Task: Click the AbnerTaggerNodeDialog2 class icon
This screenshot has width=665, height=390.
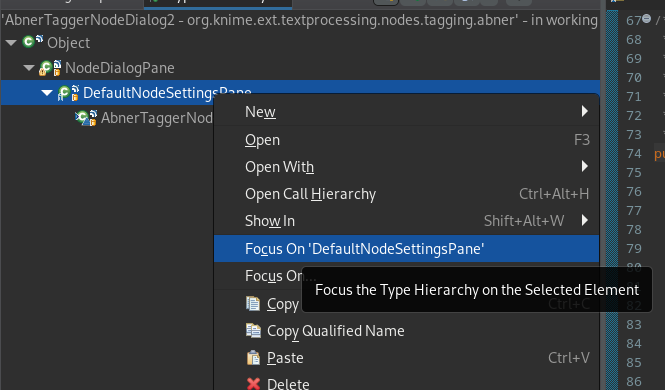Action: click(86, 118)
